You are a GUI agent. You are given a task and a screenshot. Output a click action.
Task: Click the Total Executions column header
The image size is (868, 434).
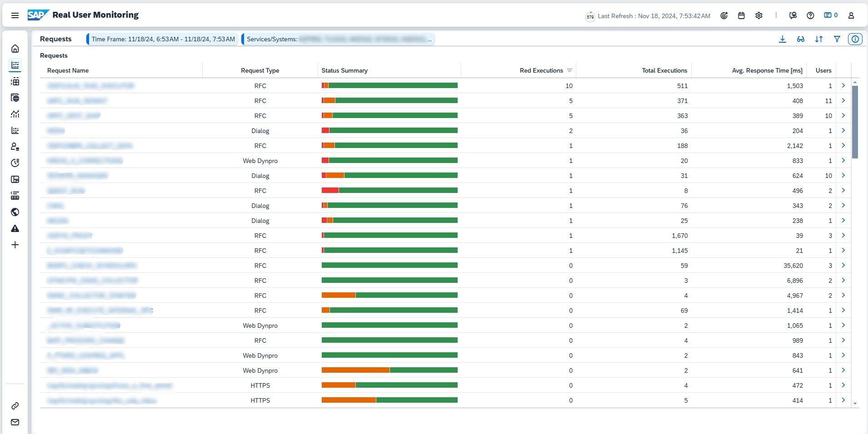[x=664, y=70]
